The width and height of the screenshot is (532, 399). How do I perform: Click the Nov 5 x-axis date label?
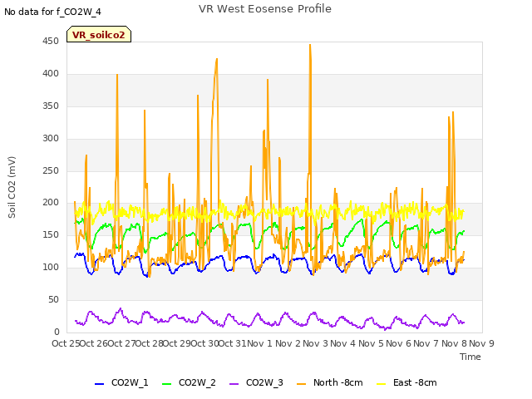371,343
